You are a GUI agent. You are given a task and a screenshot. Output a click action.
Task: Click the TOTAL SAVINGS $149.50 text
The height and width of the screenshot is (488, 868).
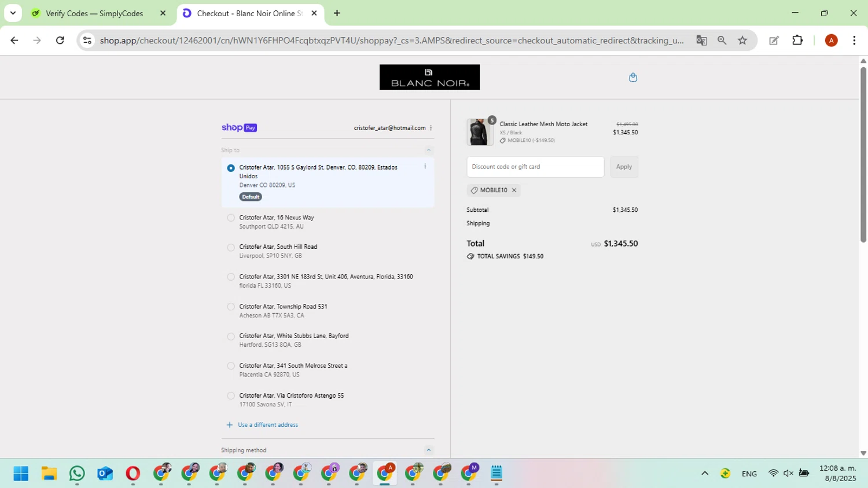tap(510, 256)
